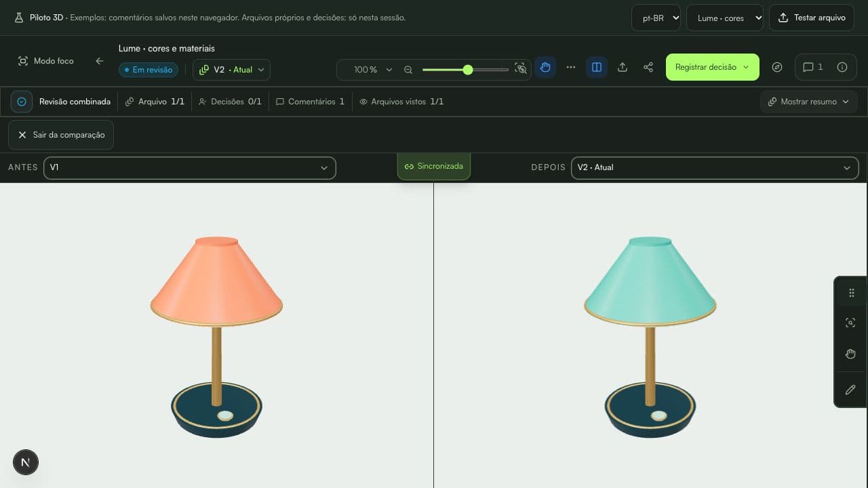Click the round N badge at bottom left
This screenshot has height=488, width=868.
[26, 462]
